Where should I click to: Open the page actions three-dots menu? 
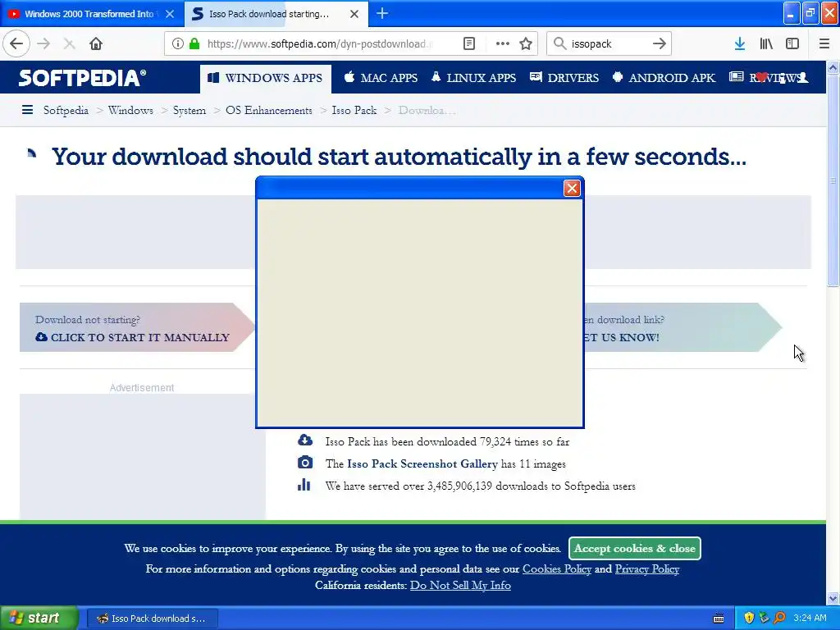(x=503, y=43)
